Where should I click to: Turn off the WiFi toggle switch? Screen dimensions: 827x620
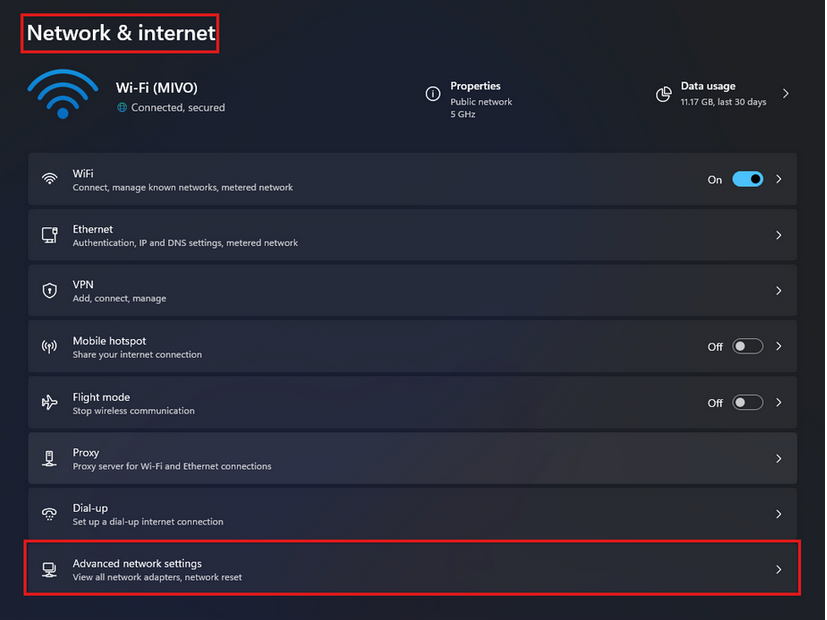(x=747, y=179)
